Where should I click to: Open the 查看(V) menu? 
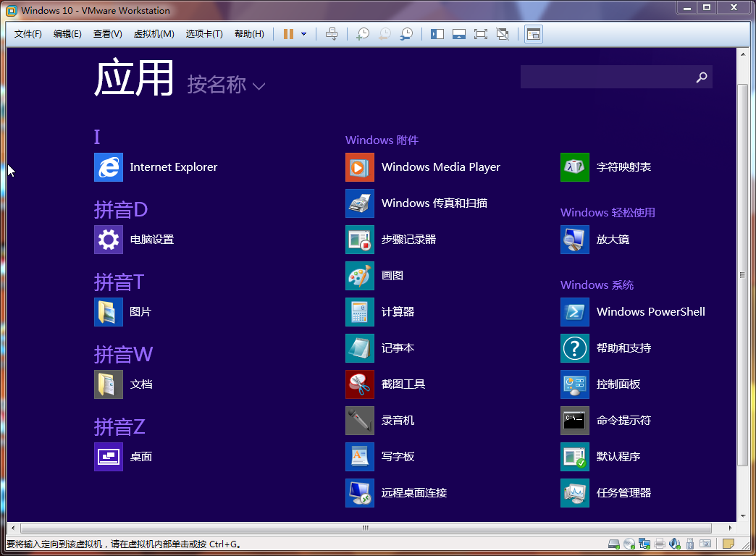[x=107, y=34]
